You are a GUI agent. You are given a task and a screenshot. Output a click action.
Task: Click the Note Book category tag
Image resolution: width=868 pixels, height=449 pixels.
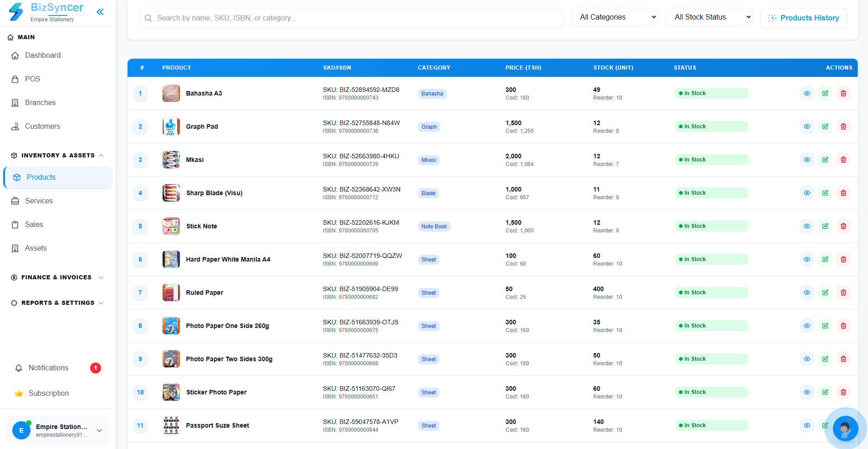coord(434,227)
